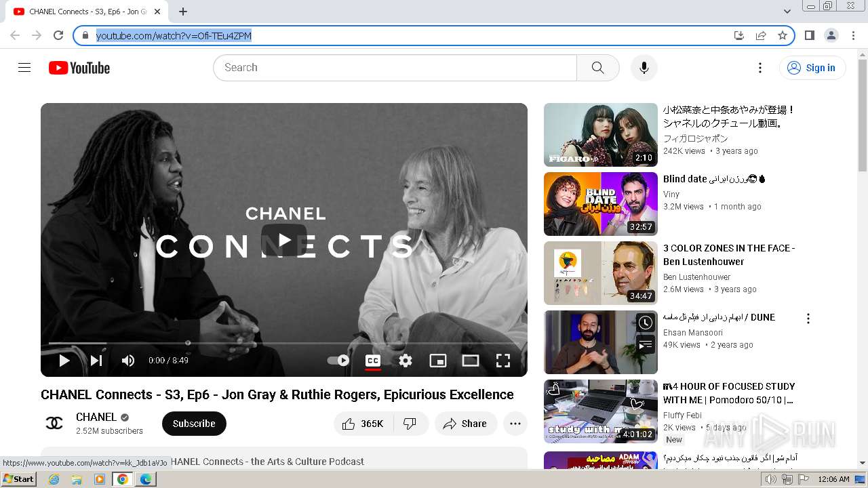The height and width of the screenshot is (488, 868).
Task: Add DUNE video to queue
Action: [646, 345]
